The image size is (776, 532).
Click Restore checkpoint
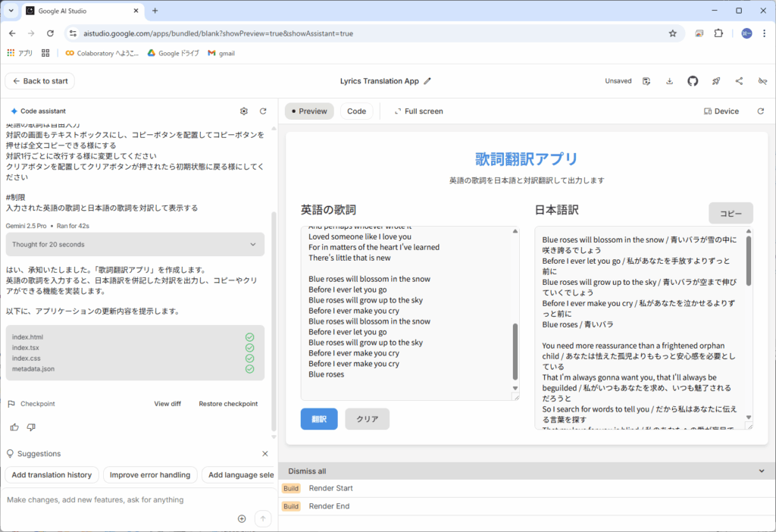point(228,404)
